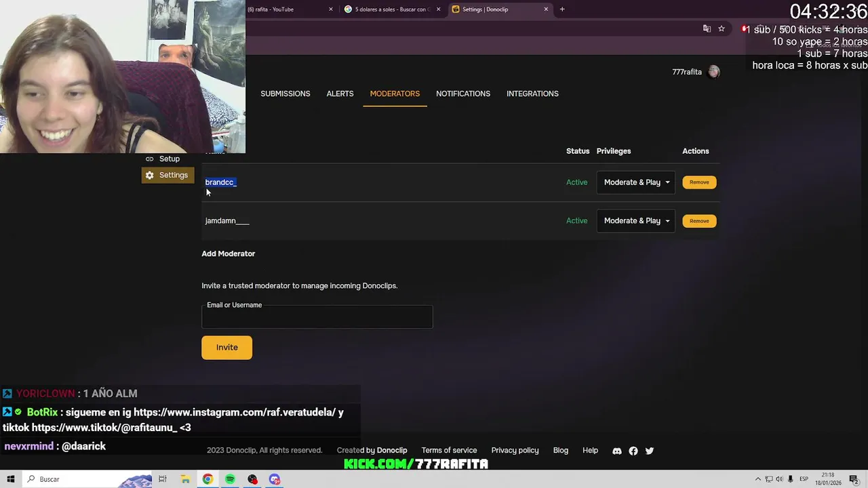Focus the Email or Username input field
The image size is (868, 488).
tap(317, 317)
